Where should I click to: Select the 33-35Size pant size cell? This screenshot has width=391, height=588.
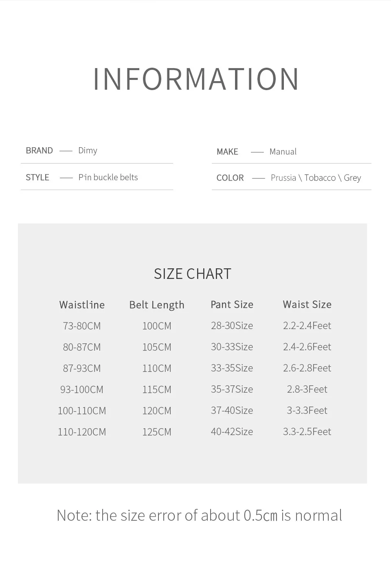[x=232, y=368]
